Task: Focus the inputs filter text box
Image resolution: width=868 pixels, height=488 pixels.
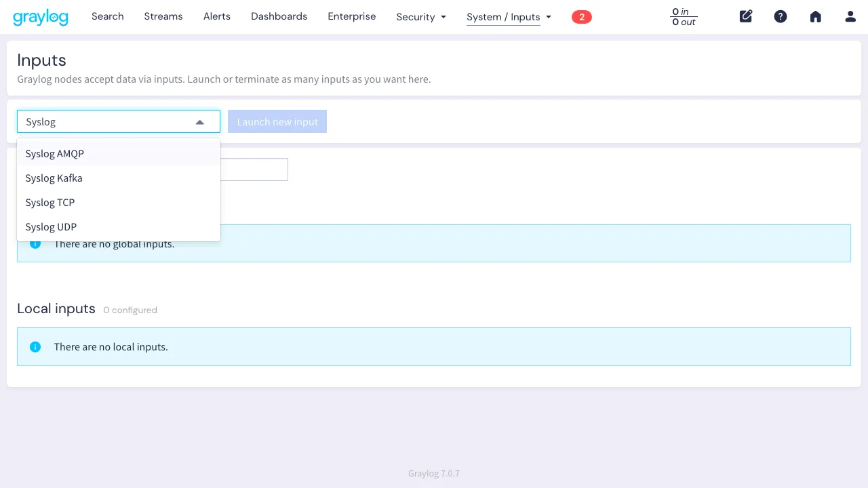Action: (x=254, y=169)
